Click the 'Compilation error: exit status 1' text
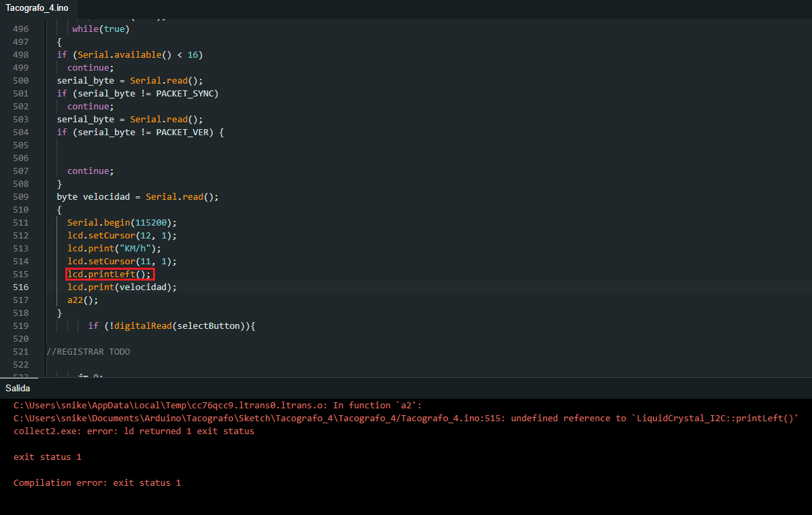Viewport: 812px width, 515px height. [97, 483]
